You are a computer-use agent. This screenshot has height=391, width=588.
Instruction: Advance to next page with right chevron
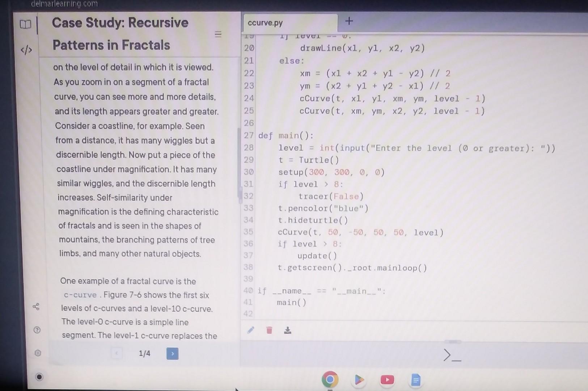(173, 354)
